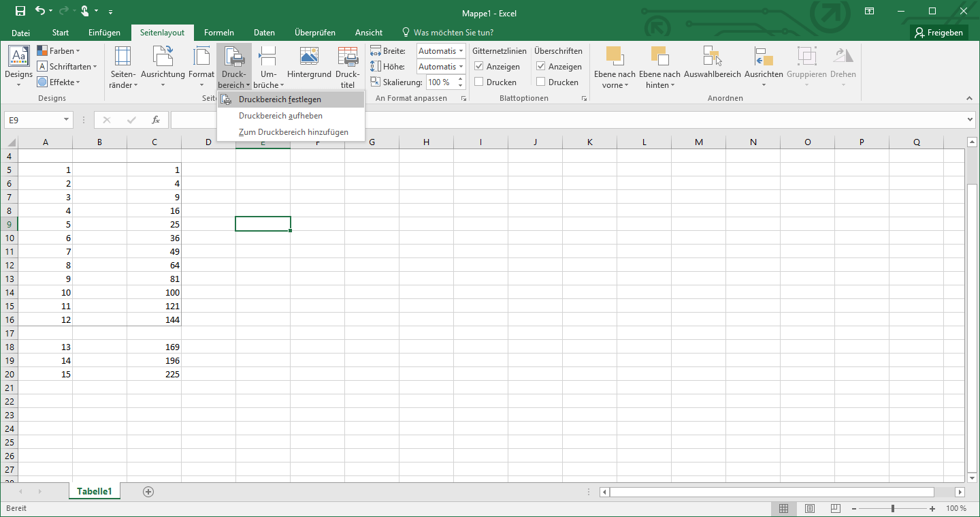
Task: Click the horizontal scrollbar right arrow
Action: pyautogui.click(x=960, y=492)
